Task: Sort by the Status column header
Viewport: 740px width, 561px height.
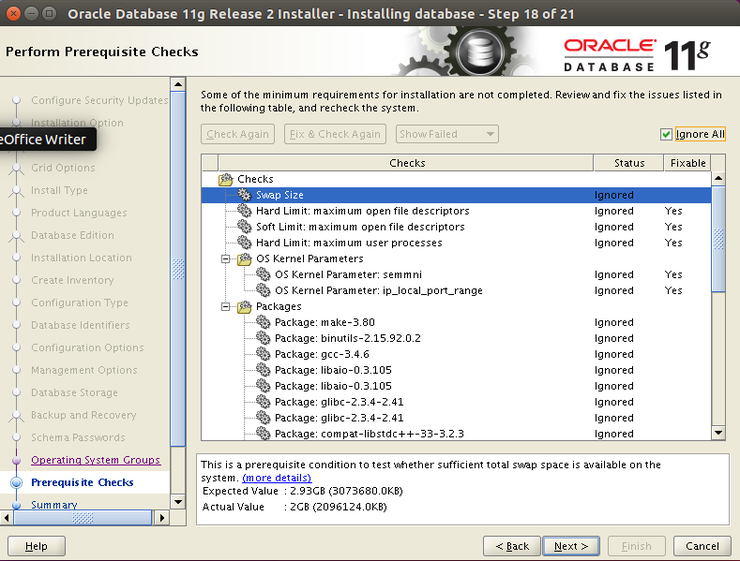Action: pos(629,163)
